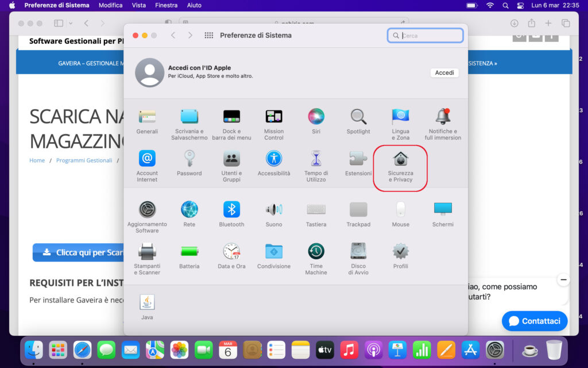
Task: Open Data e Ora preferences
Action: (x=232, y=256)
